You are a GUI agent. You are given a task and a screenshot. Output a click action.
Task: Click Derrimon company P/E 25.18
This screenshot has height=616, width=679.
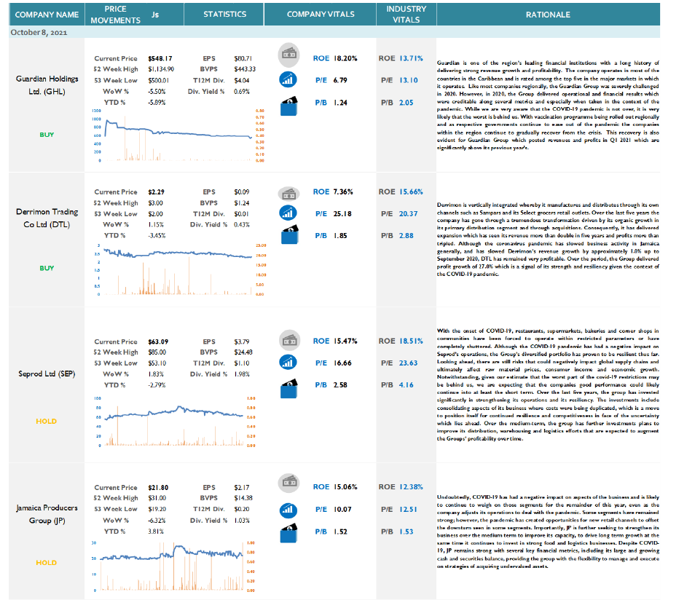[342, 214]
